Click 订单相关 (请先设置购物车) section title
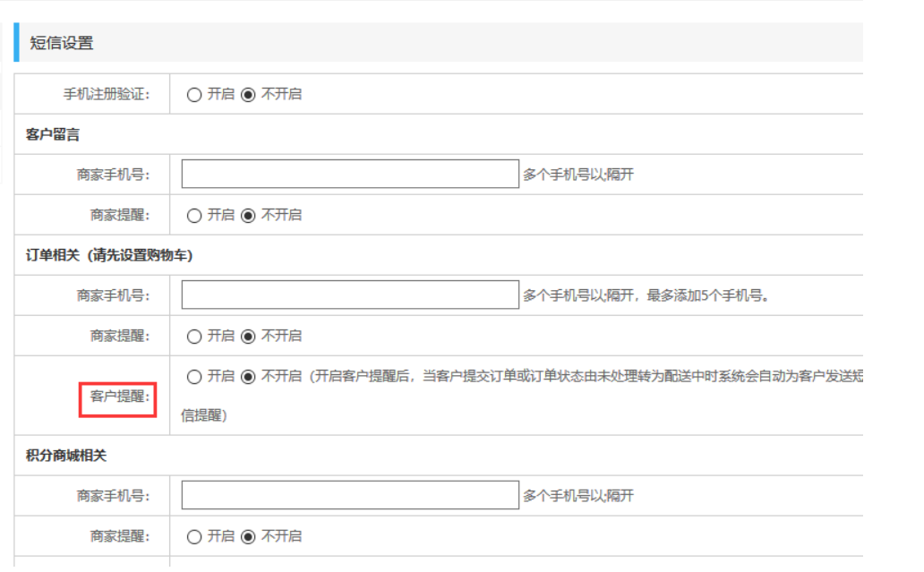Screen dimensions: 924x572 [109, 256]
